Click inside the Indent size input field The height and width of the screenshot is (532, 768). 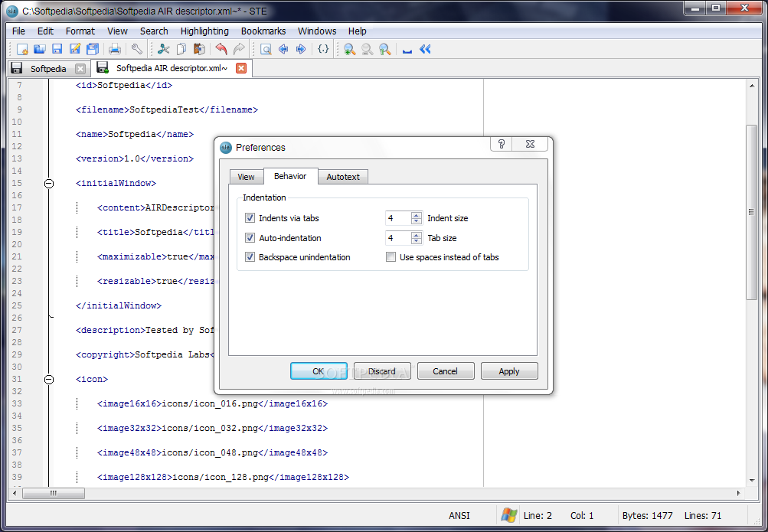click(398, 218)
